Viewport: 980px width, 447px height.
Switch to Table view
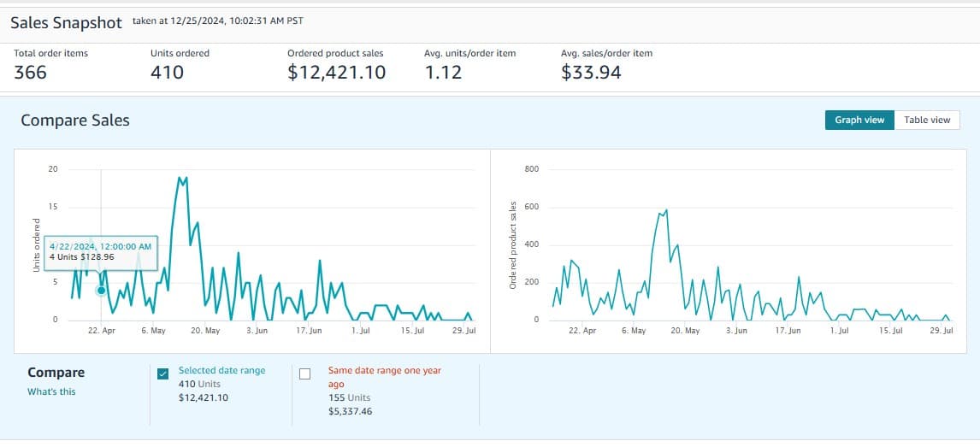[x=927, y=120]
